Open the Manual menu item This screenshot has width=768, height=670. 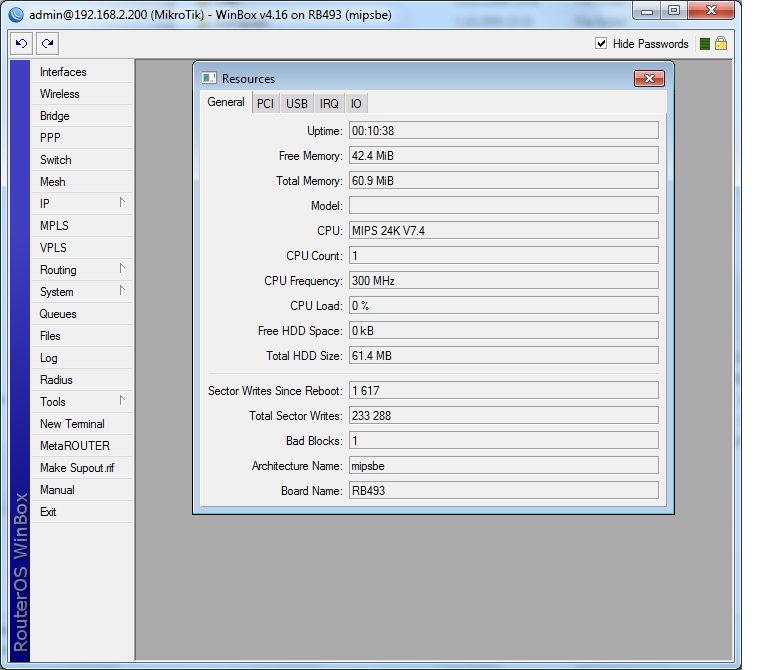[x=82, y=490]
